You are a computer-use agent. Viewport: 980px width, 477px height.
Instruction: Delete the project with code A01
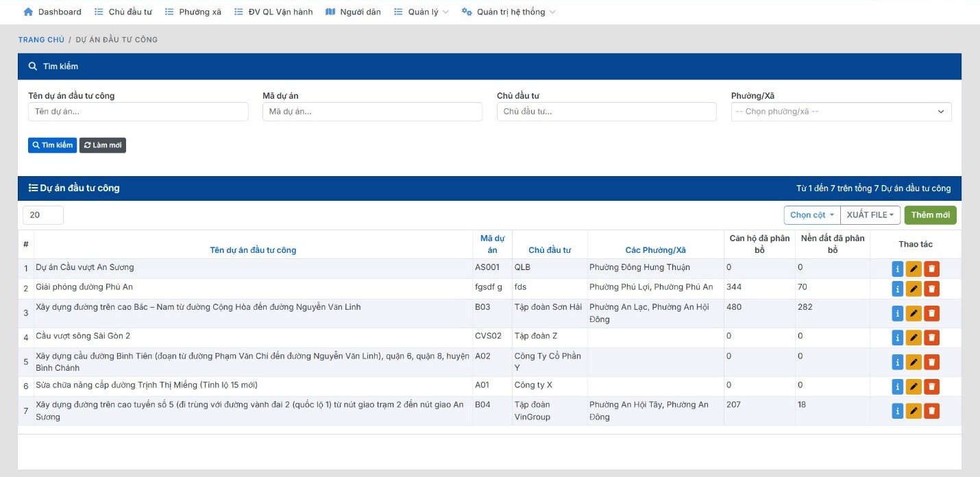931,387
